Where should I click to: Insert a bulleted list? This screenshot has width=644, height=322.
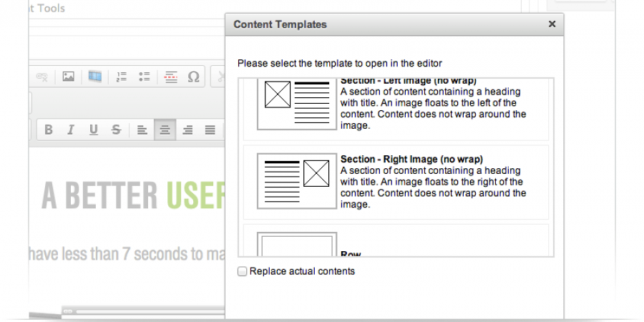[x=144, y=77]
